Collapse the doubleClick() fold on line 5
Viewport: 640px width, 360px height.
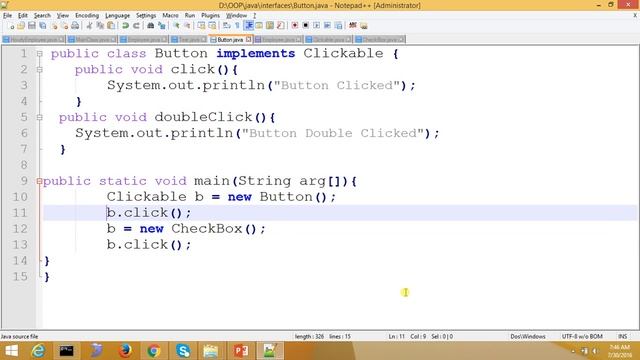coord(40,118)
